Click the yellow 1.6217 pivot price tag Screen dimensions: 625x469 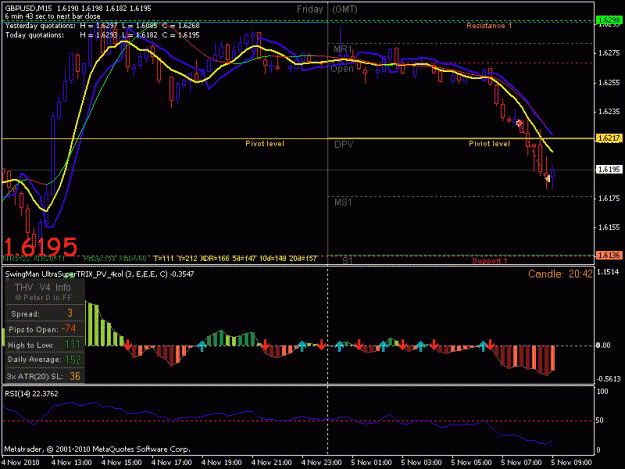[608, 138]
